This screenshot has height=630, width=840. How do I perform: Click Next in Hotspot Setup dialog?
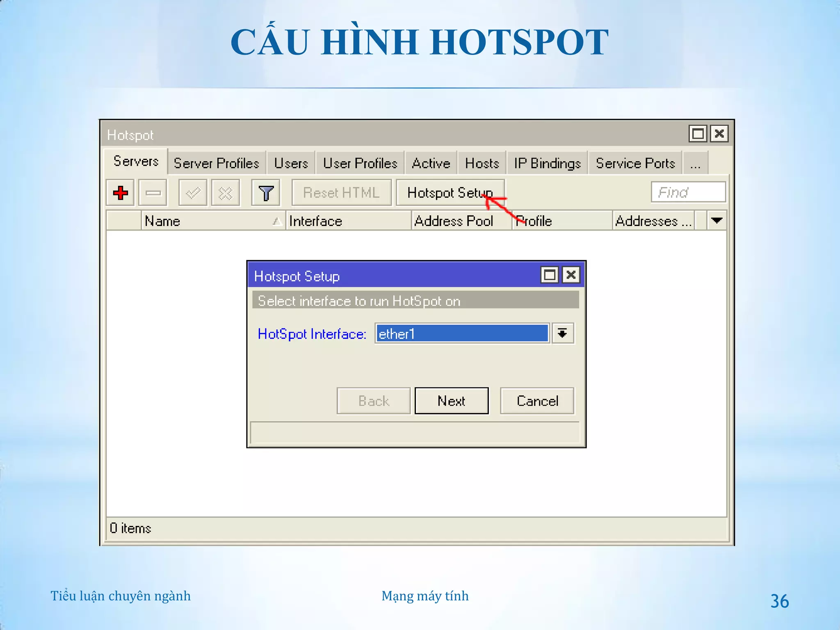tap(452, 401)
